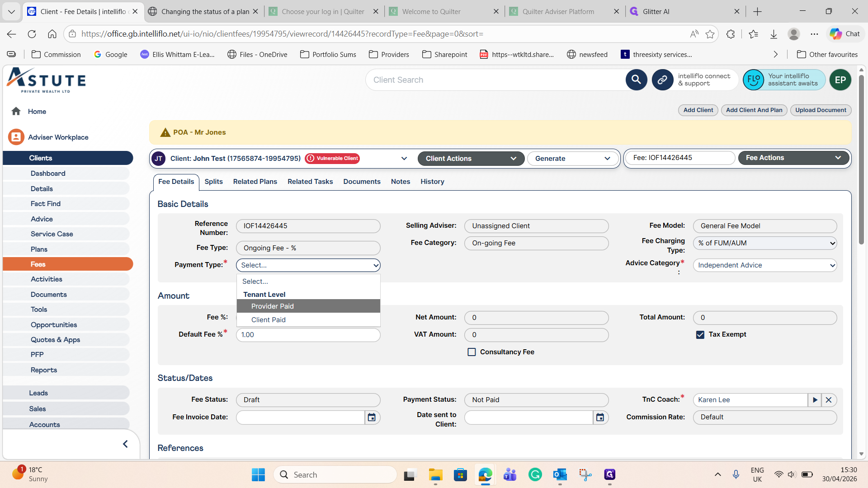This screenshot has height=488, width=868.
Task: Switch to the Related Tasks tab
Action: coord(310,182)
